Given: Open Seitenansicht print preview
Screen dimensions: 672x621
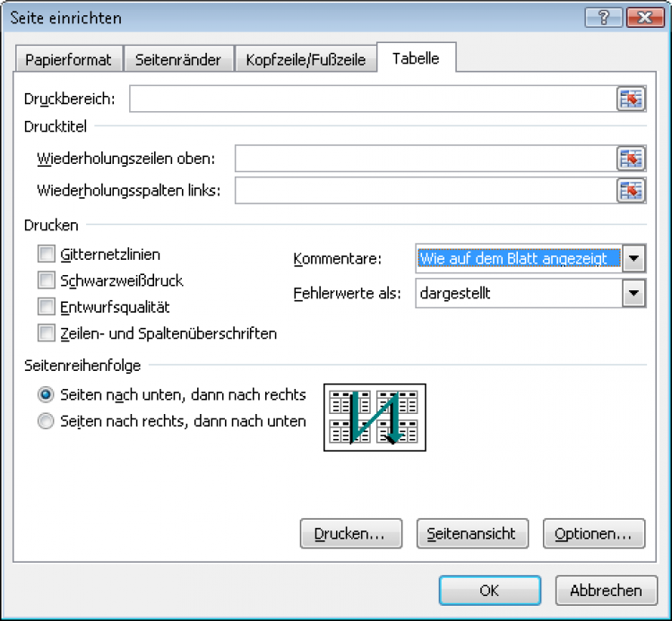Looking at the screenshot, I should 472,533.
